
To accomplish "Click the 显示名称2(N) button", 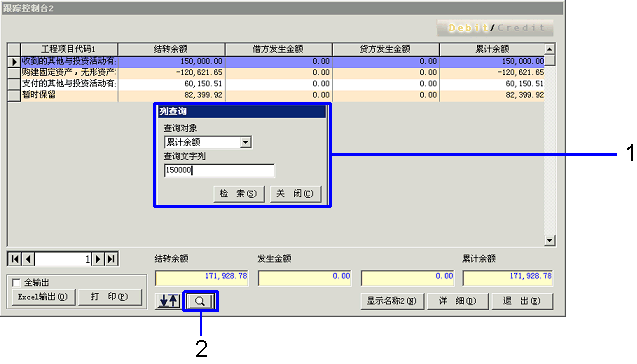I will (x=392, y=301).
